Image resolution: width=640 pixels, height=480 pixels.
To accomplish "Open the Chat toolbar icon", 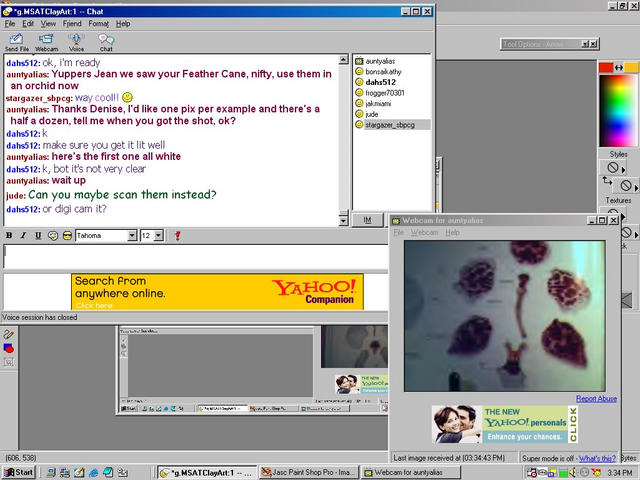I will point(106,42).
